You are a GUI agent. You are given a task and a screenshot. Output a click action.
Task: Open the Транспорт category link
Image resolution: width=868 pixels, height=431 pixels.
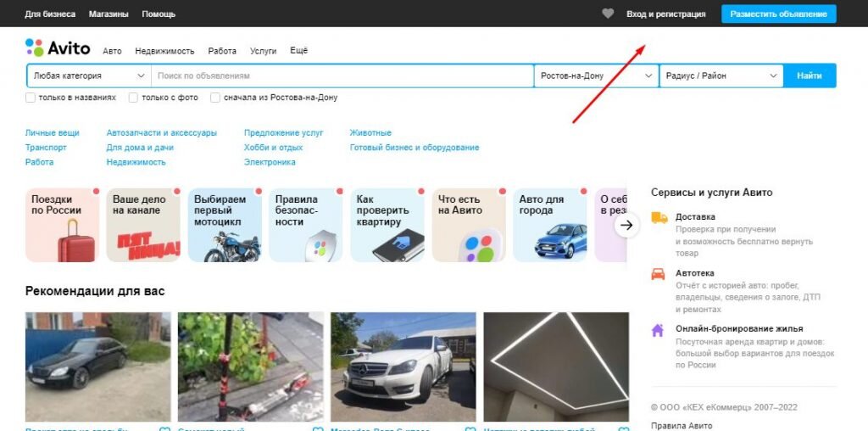[x=46, y=148]
